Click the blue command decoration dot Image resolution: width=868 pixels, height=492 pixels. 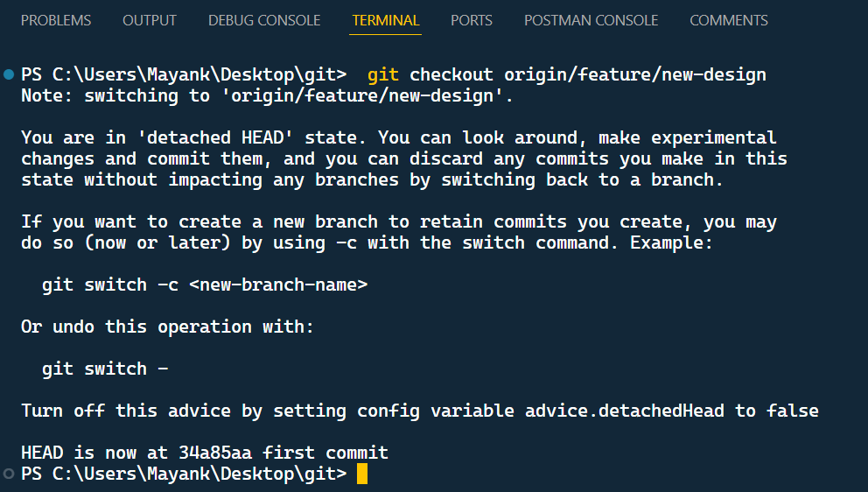click(9, 74)
